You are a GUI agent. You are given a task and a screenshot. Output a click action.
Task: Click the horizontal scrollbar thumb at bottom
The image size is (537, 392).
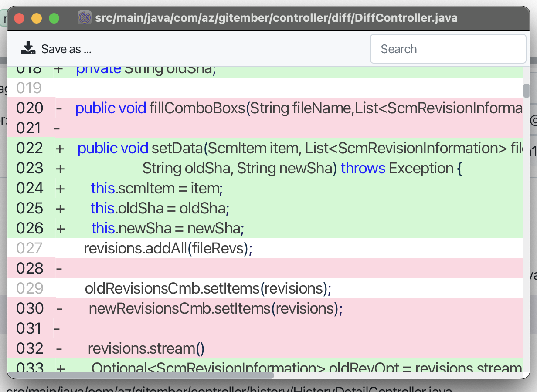(141, 375)
